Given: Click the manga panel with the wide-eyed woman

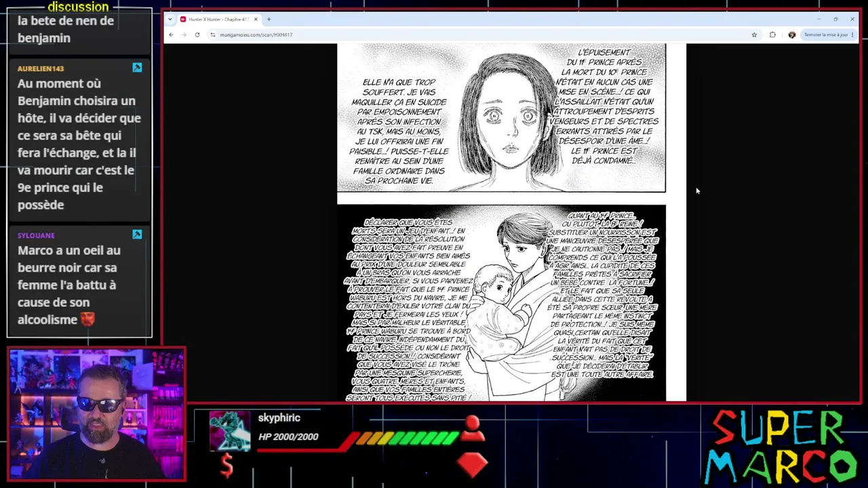Looking at the screenshot, I should pos(501,118).
